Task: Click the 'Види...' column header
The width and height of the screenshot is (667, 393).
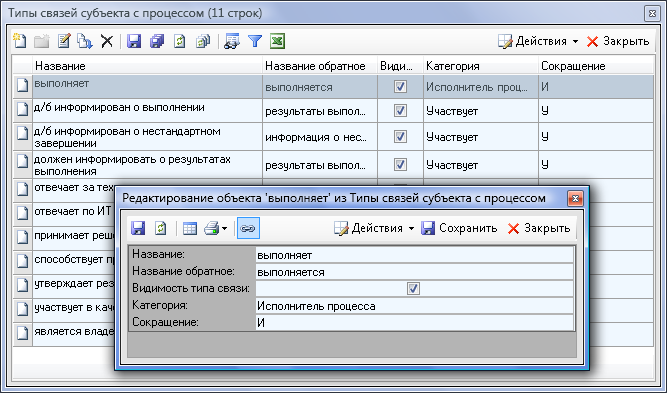Action: pos(400,66)
